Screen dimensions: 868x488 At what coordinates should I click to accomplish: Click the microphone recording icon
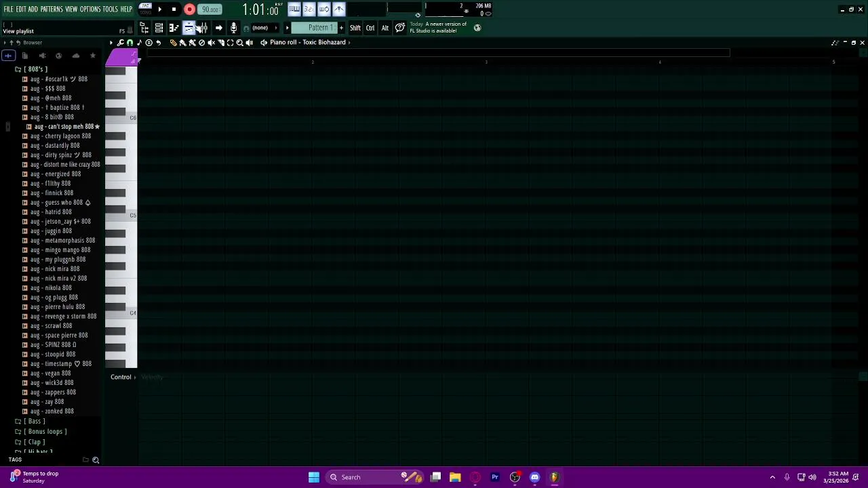click(x=233, y=28)
